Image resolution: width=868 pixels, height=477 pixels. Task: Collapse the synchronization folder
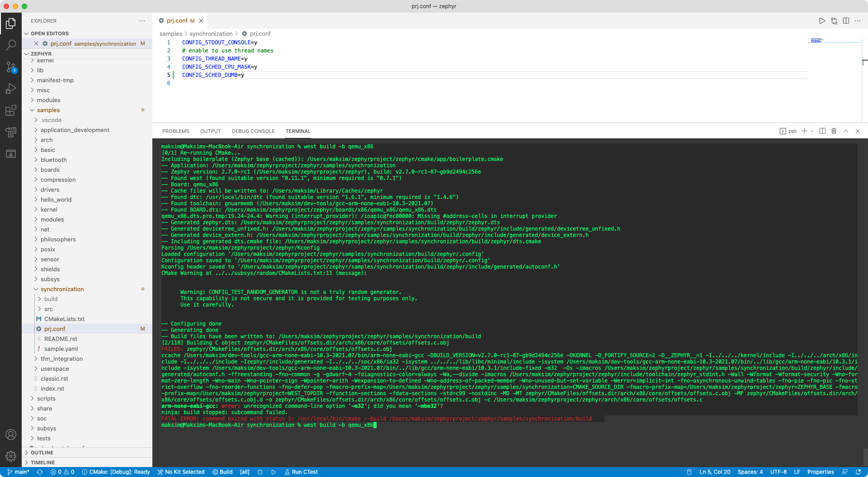62,289
